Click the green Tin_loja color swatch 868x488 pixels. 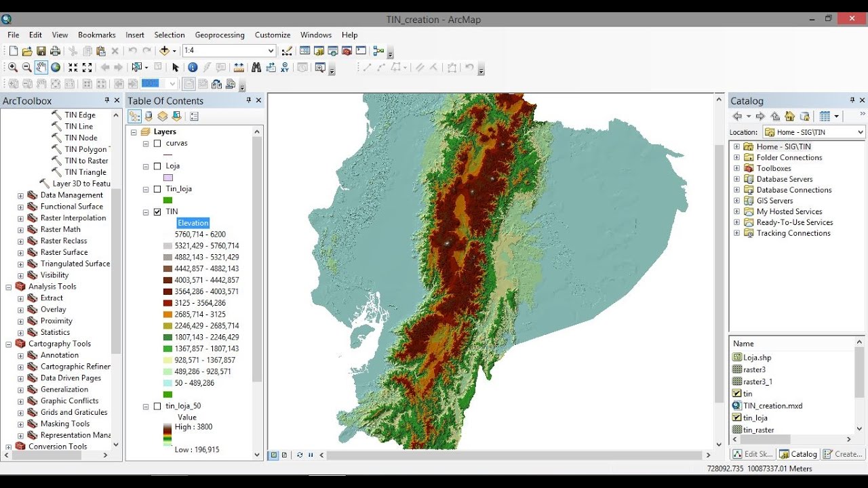[x=168, y=199]
